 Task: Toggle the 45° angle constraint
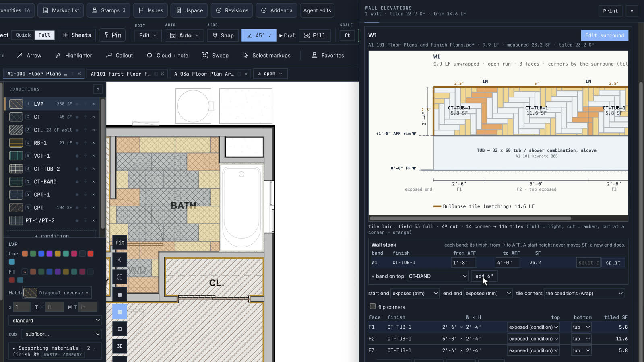tap(259, 35)
